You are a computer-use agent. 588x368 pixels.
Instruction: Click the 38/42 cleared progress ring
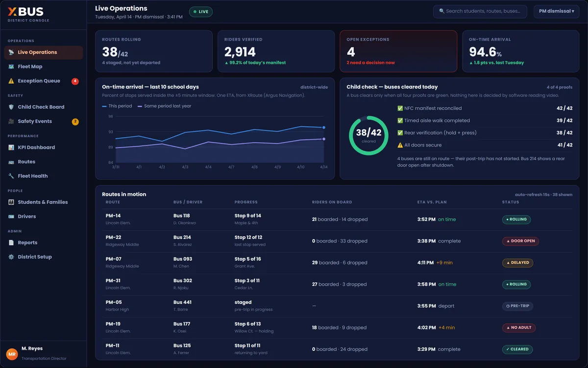(x=368, y=135)
